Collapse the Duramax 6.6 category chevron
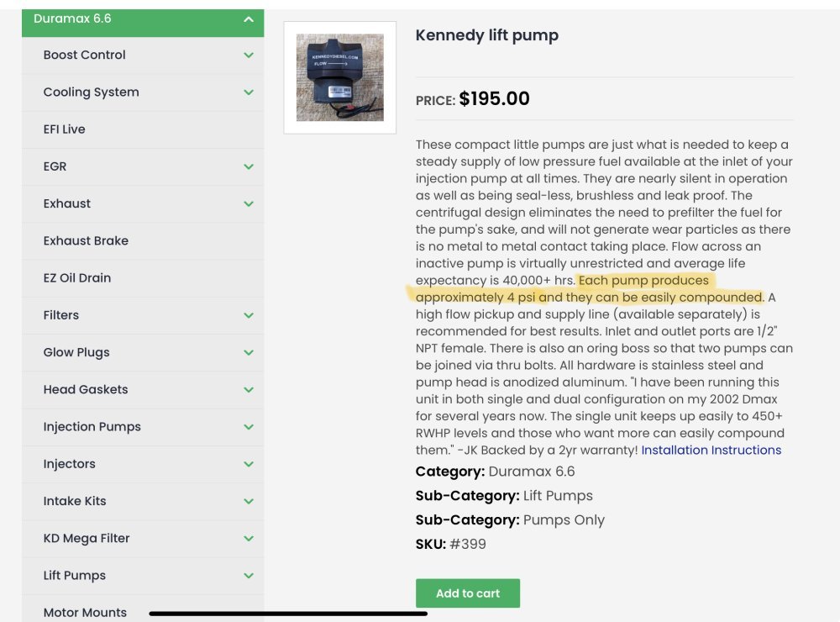This screenshot has width=840, height=622. pos(249,18)
